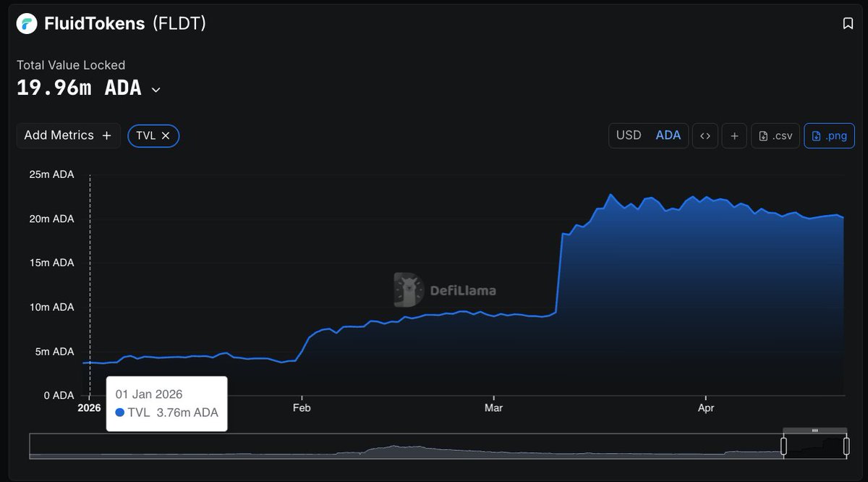This screenshot has width=868, height=482.
Task: Click the (FLDT) ticker text
Action: click(x=179, y=23)
